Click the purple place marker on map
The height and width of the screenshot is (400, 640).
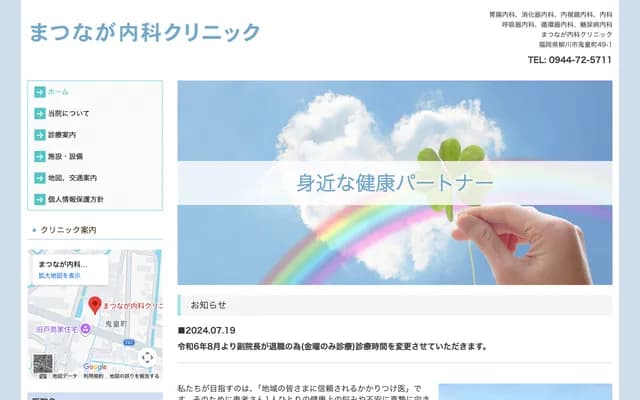point(85,329)
